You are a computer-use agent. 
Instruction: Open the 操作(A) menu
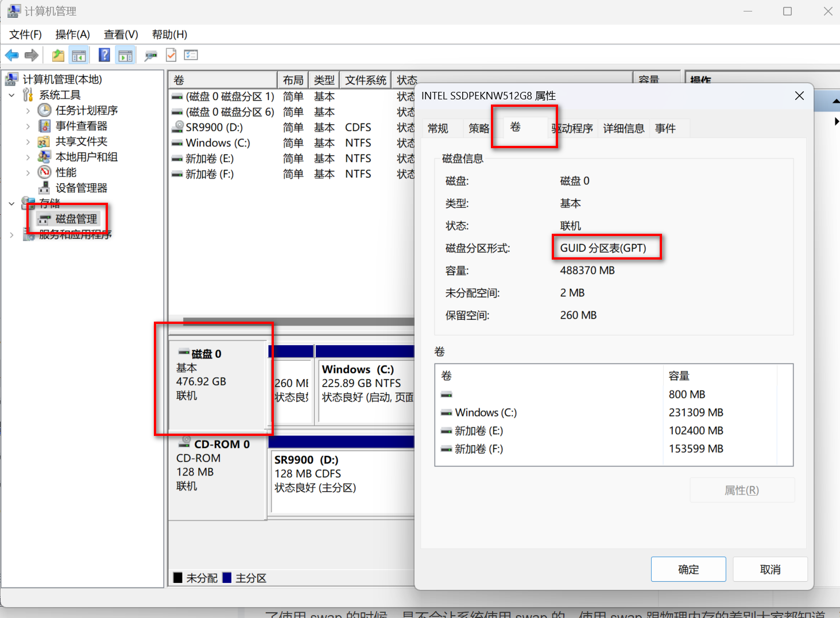(x=72, y=34)
